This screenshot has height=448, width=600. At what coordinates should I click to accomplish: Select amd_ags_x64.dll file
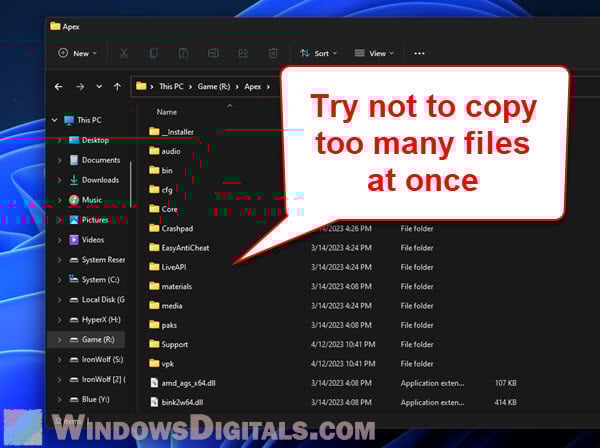click(x=183, y=383)
